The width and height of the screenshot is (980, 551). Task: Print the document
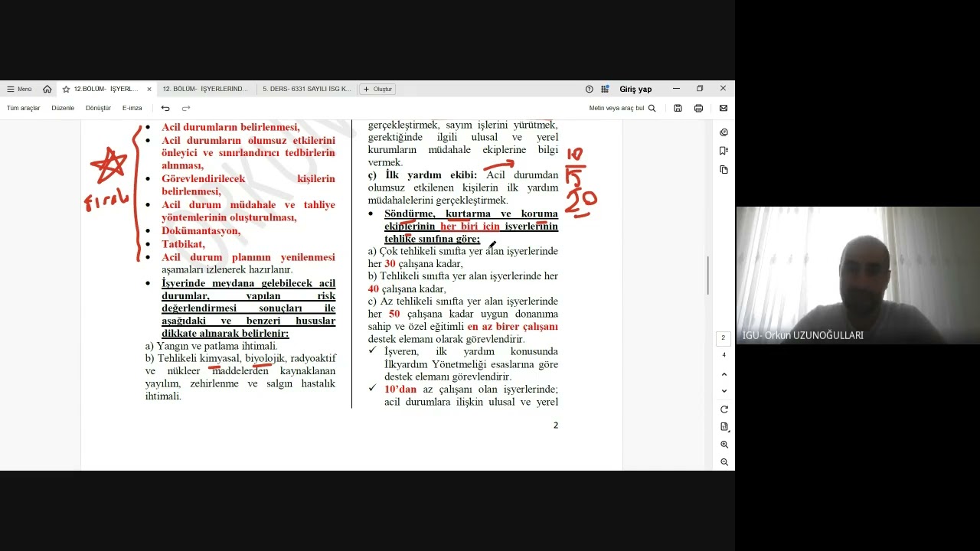pos(698,108)
